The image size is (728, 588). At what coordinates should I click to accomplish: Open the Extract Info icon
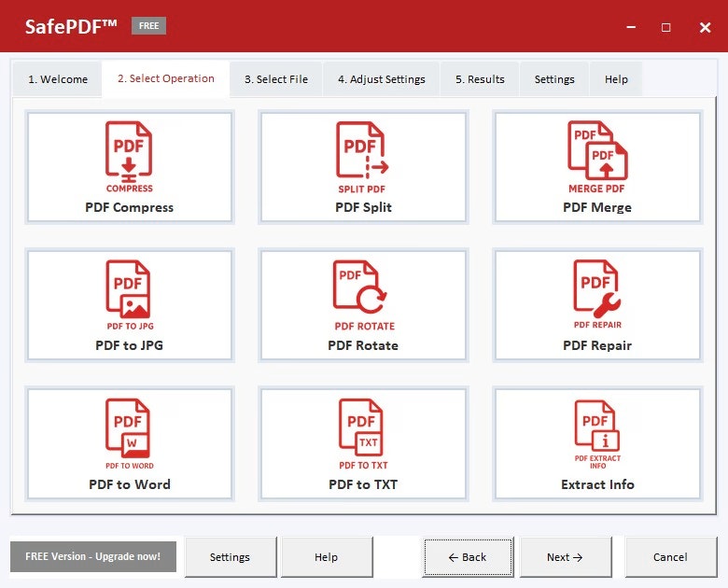pyautogui.click(x=597, y=434)
